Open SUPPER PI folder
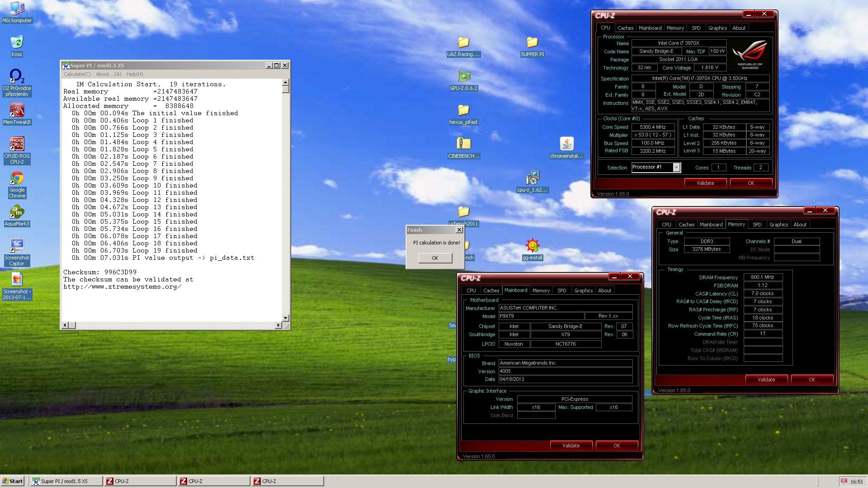The height and width of the screenshot is (488, 868). [x=532, y=46]
